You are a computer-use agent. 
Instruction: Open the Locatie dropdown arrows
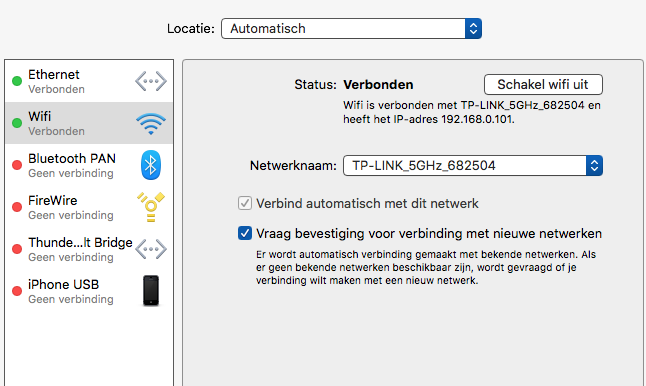[x=473, y=28]
